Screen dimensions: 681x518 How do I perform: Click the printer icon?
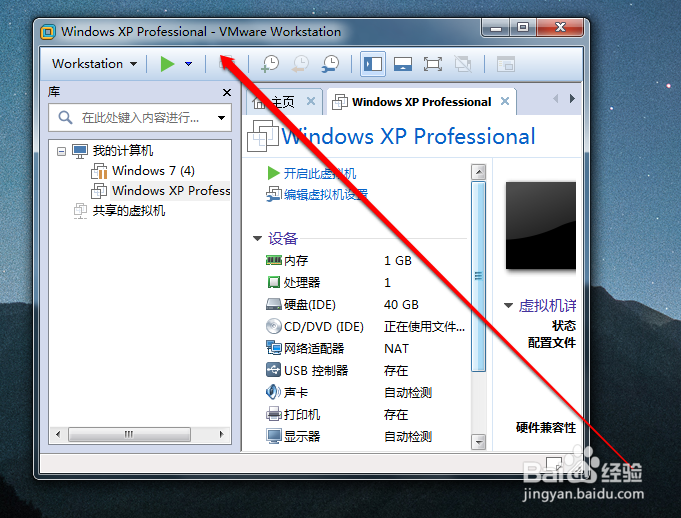(274, 414)
